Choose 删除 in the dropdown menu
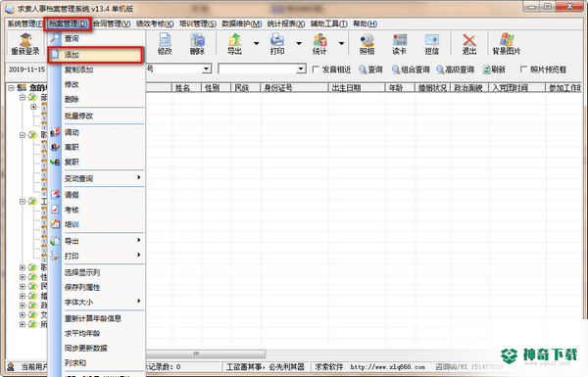588x377 pixels. tap(97, 99)
